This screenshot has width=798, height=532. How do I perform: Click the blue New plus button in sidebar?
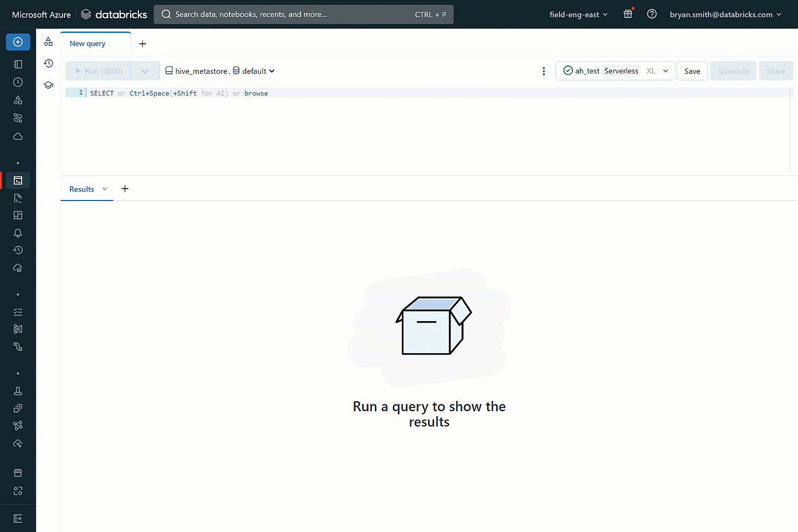click(x=18, y=42)
